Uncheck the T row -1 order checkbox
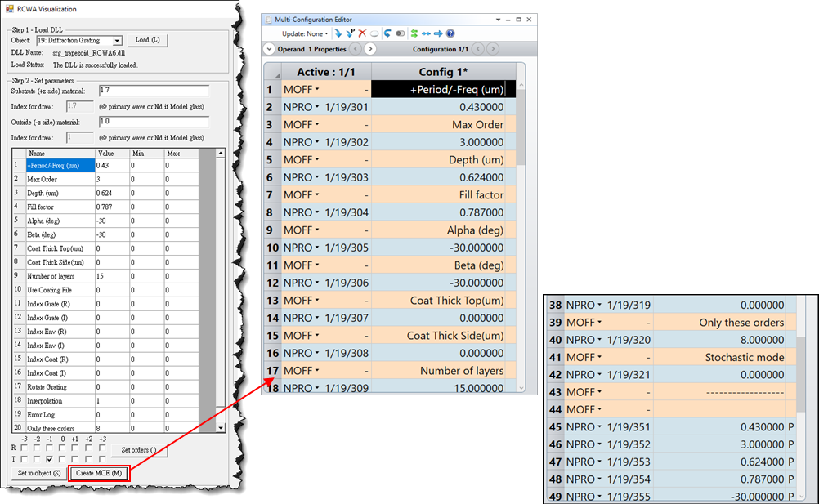This screenshot has width=819, height=504. pyautogui.click(x=50, y=459)
